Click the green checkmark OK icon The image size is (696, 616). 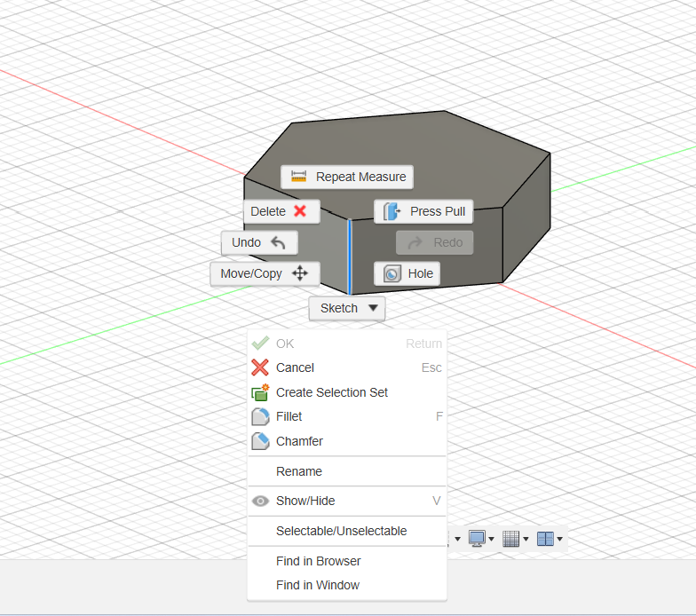(260, 343)
